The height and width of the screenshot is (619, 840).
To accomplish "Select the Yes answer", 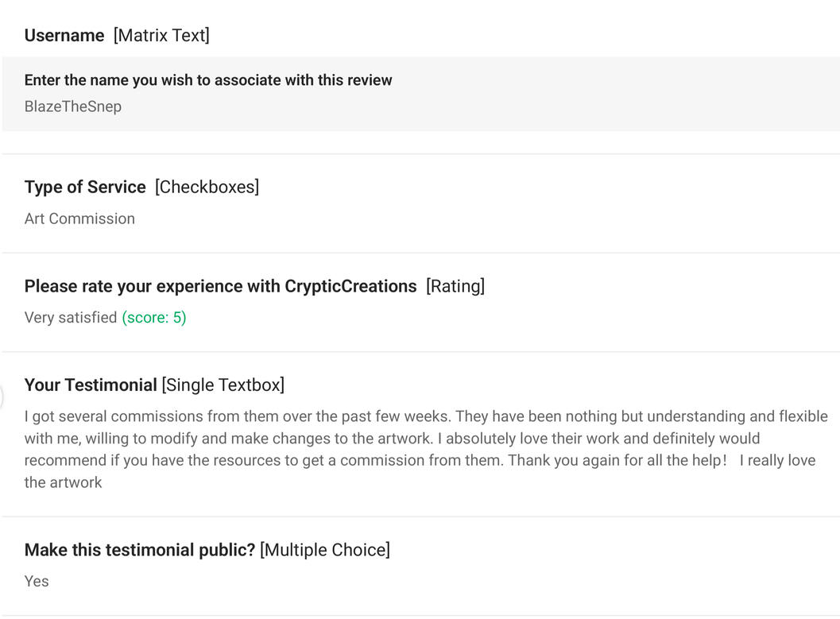I will pos(37,582).
